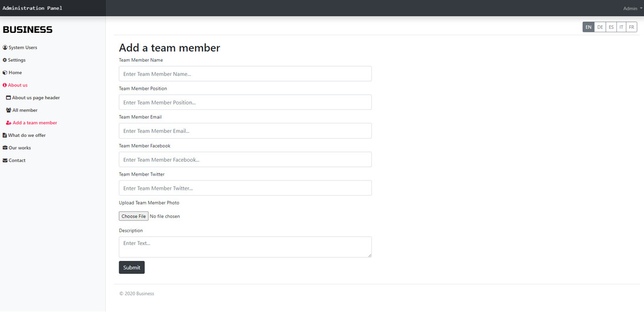Focus the Team Member Email field
This screenshot has width=644, height=312.
pyautogui.click(x=245, y=130)
